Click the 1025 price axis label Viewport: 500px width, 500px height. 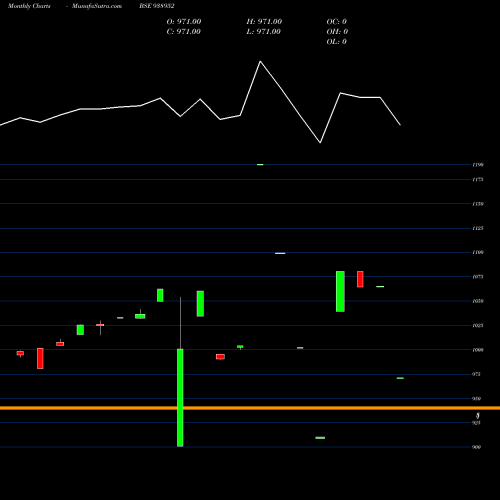[478, 325]
